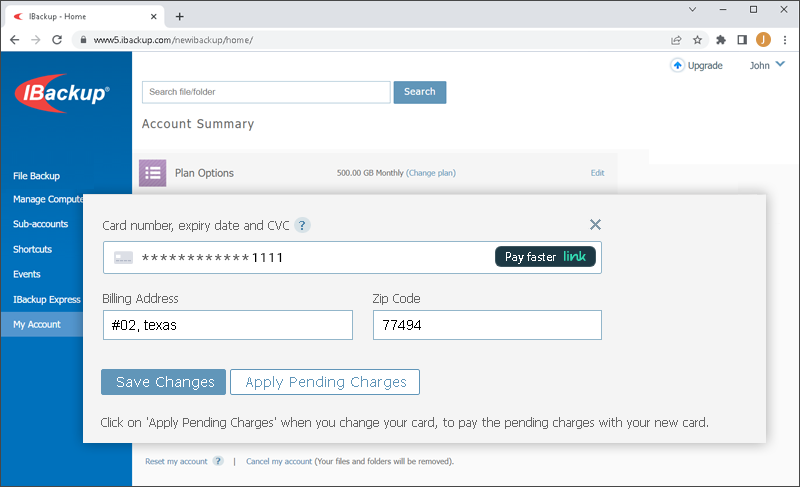Open File Backup in the sidebar
Image resolution: width=800 pixels, height=487 pixels.
(36, 176)
